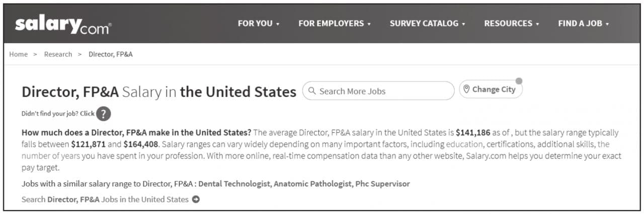Image resolution: width=644 pixels, height=214 pixels.
Task: Go to Home breadcrumb link
Action: pos(18,54)
